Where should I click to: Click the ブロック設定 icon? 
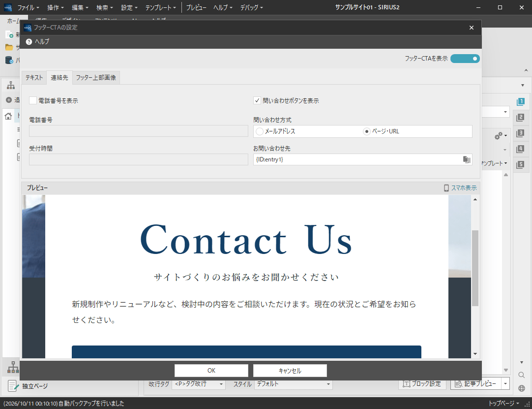click(x=407, y=384)
